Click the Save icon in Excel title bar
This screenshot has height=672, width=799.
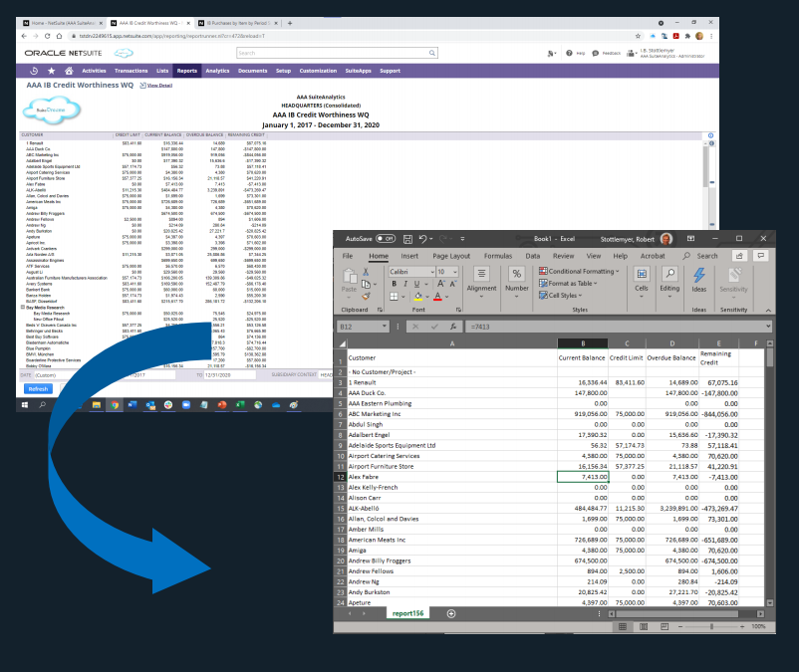pyautogui.click(x=408, y=239)
